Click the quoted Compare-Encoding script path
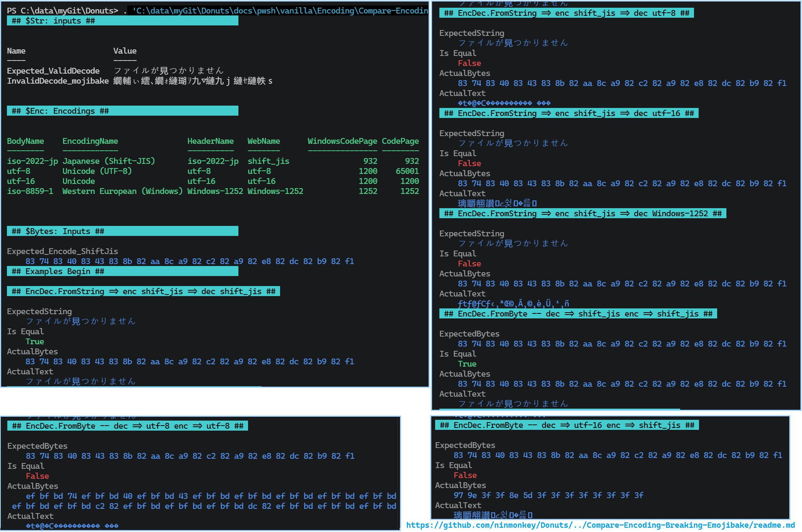This screenshot has height=532, width=802. 280,11
